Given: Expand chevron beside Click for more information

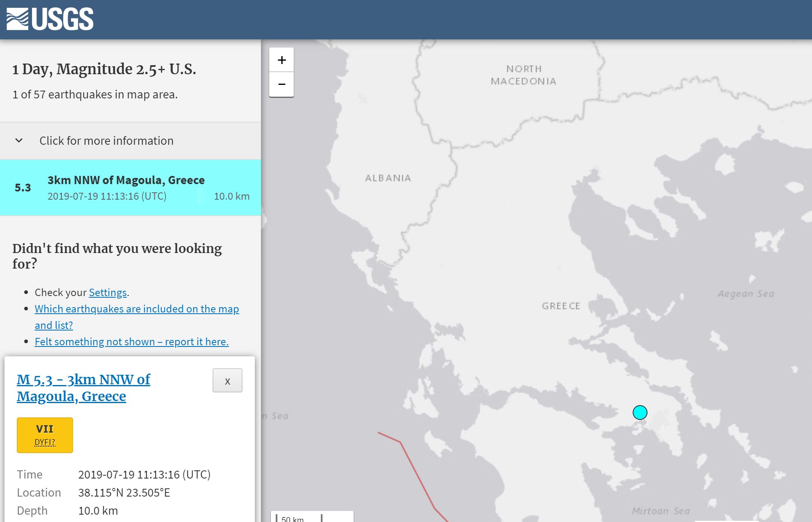Looking at the screenshot, I should coord(19,141).
